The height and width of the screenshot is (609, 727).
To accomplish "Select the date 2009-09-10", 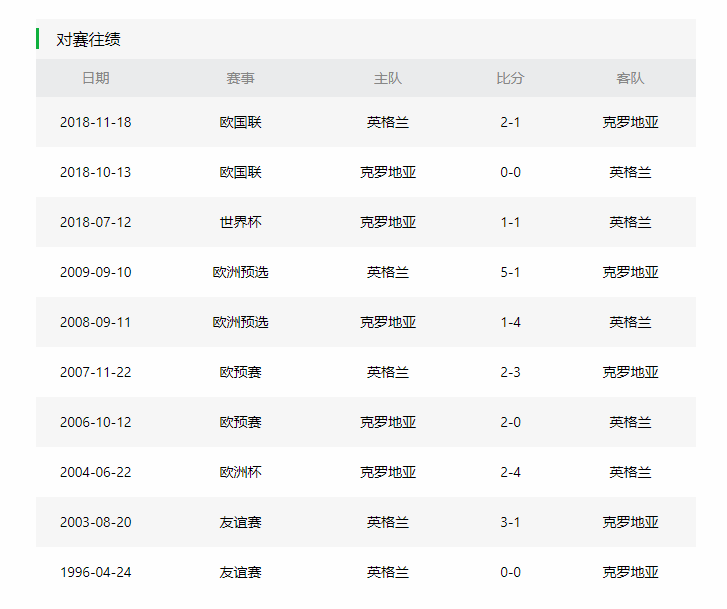I will tap(96, 272).
